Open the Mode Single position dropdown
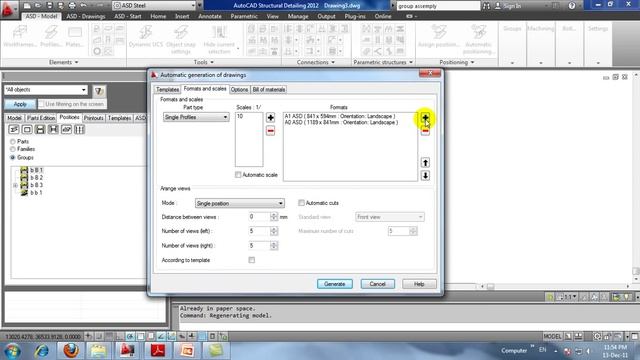Screen dimensions: 640x360 pos(240,203)
